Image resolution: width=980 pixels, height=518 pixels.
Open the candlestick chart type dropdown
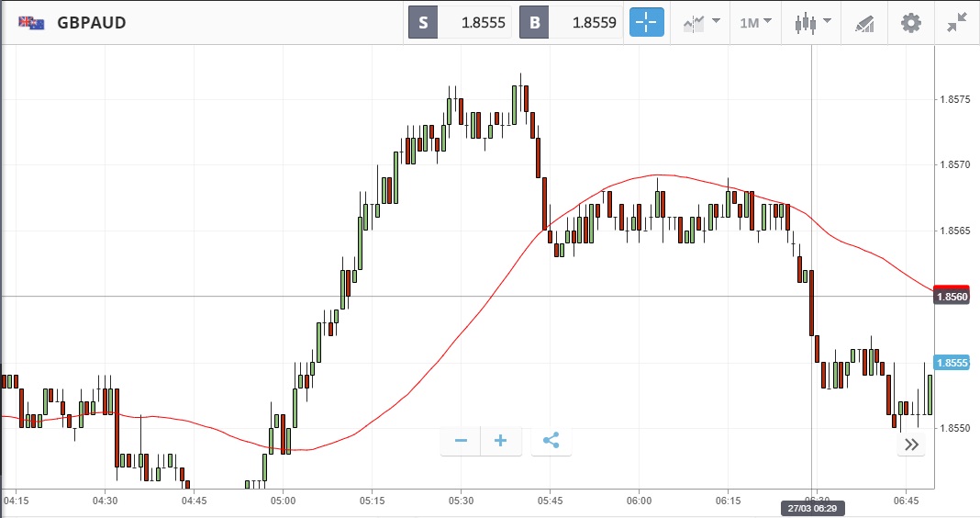tap(812, 22)
